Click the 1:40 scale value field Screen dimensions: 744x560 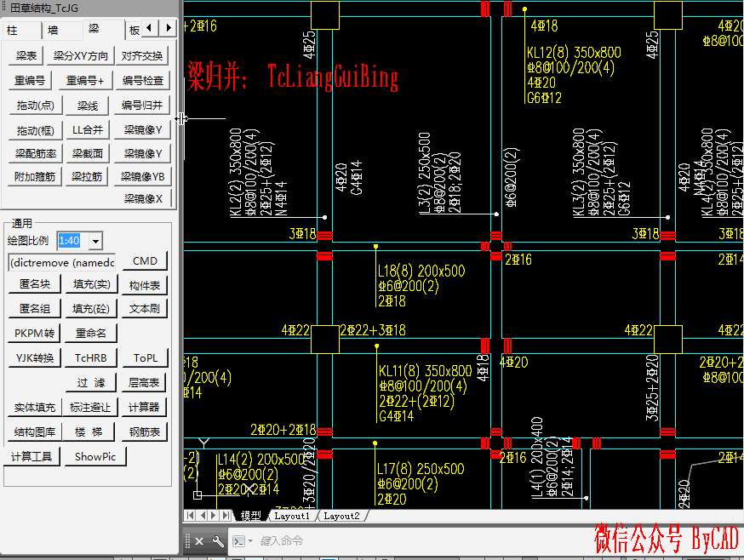tap(72, 241)
